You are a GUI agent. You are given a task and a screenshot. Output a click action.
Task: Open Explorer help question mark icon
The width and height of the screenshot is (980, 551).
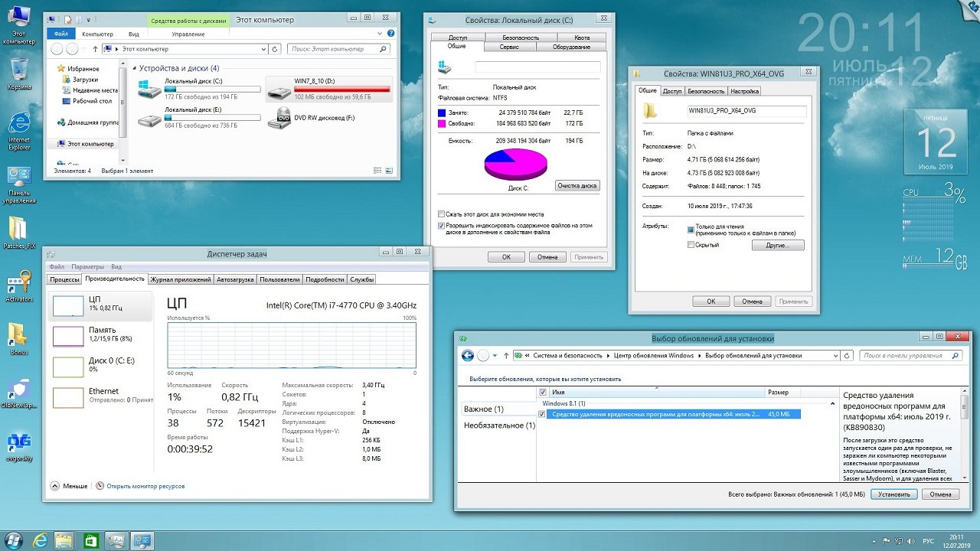pos(392,34)
